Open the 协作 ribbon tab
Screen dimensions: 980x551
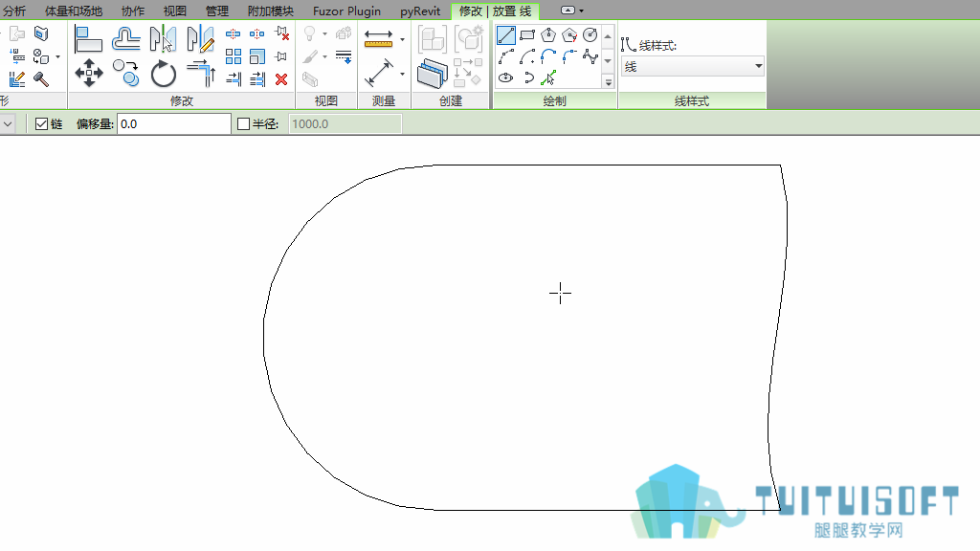pos(132,11)
